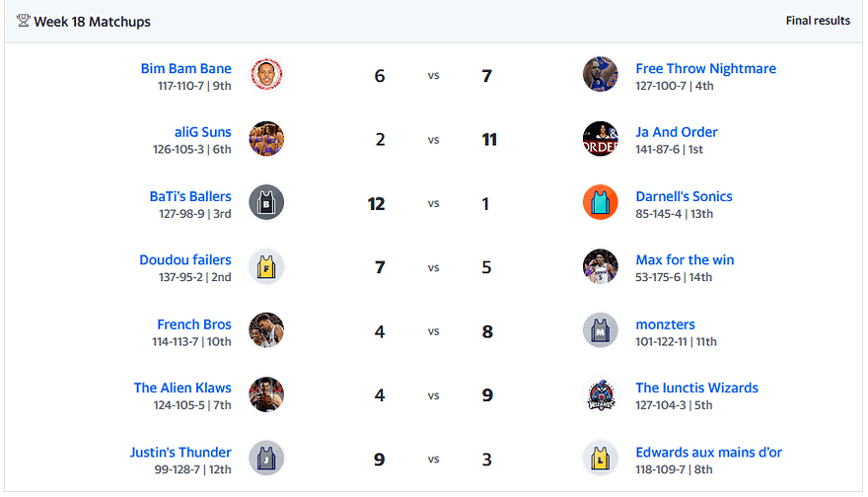Open Free Throw Nightmare team link
868x497 pixels.
coord(705,69)
